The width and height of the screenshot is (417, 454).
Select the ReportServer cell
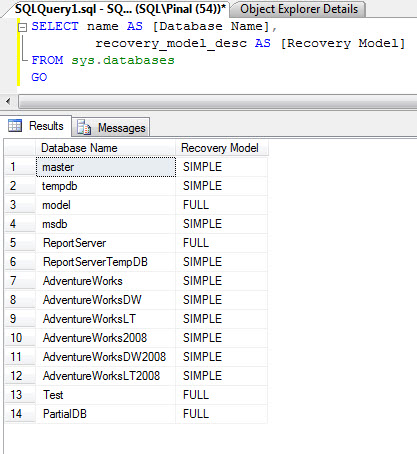[x=106, y=243]
